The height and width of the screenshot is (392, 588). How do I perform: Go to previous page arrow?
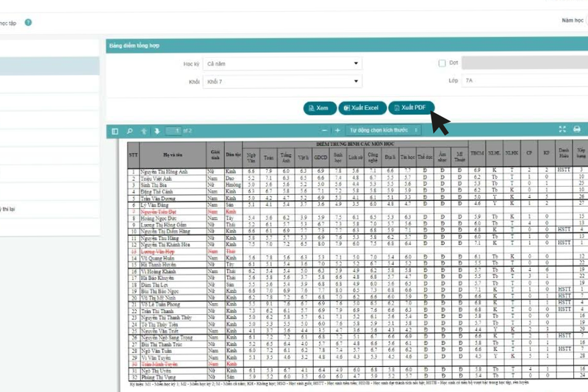pyautogui.click(x=143, y=132)
